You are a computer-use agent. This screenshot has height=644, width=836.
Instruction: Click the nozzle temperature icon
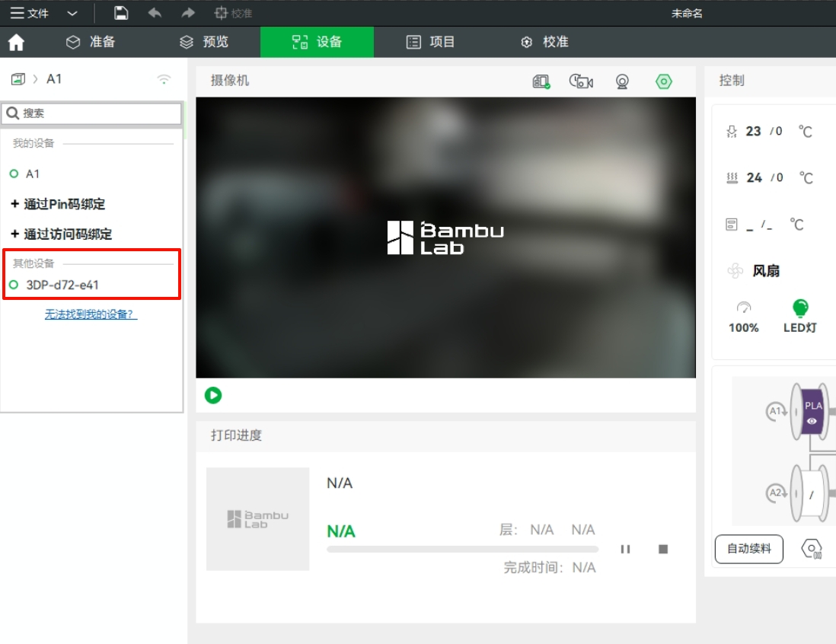click(732, 131)
